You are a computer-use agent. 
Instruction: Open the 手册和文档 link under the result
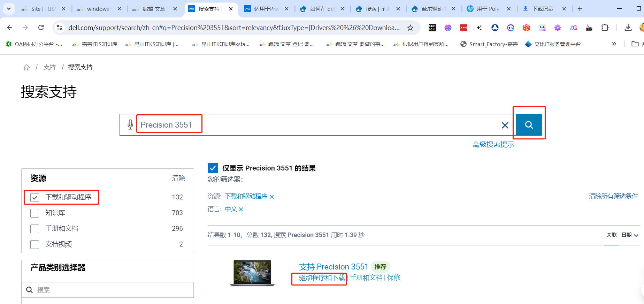click(x=366, y=278)
